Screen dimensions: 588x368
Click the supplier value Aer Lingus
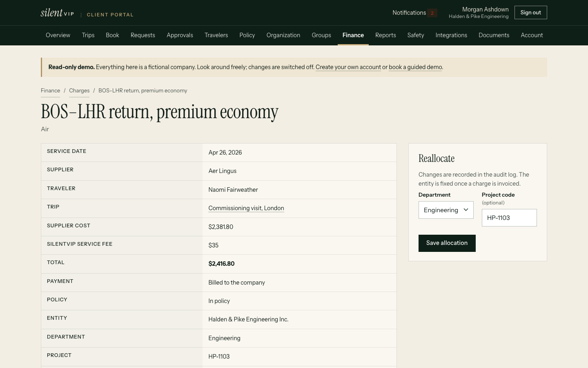pyautogui.click(x=223, y=171)
